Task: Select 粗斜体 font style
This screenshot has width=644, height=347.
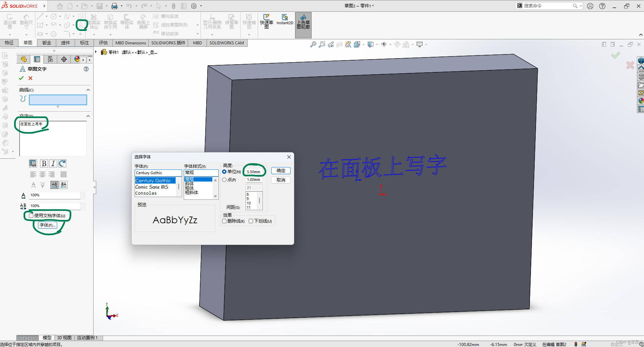Action: tap(192, 193)
